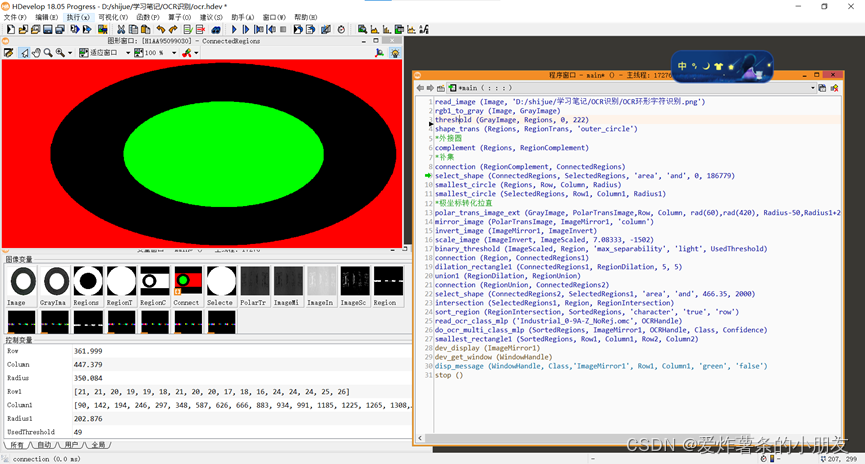865x464 pixels.
Task: Click the Undo arrow icon
Action: click(161, 29)
